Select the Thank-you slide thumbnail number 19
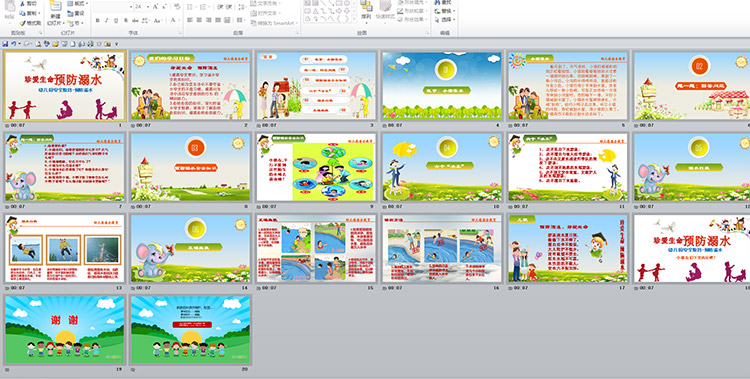Image resolution: width=750 pixels, height=379 pixels. [x=65, y=330]
